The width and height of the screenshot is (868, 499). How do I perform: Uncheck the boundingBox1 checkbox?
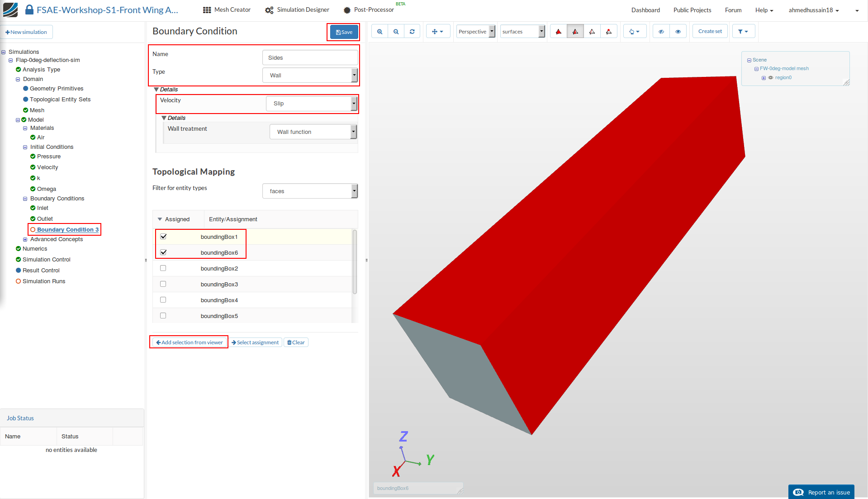click(163, 237)
